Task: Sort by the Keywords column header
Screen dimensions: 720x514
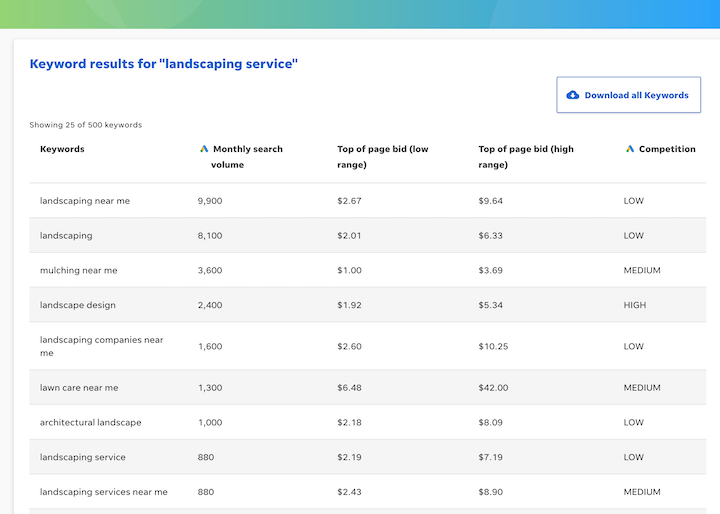Action: coord(62,149)
